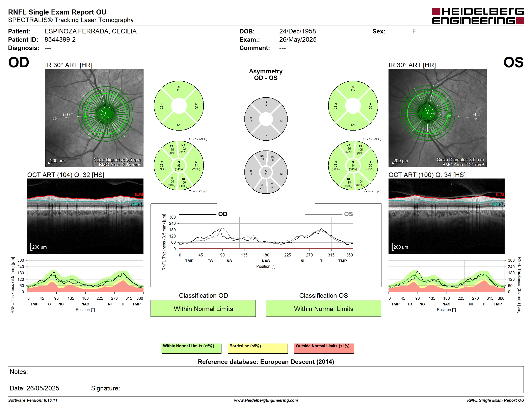The width and height of the screenshot is (532, 411).
Task: Select OD sector NS 102 (31%)
Action: coord(183,149)
